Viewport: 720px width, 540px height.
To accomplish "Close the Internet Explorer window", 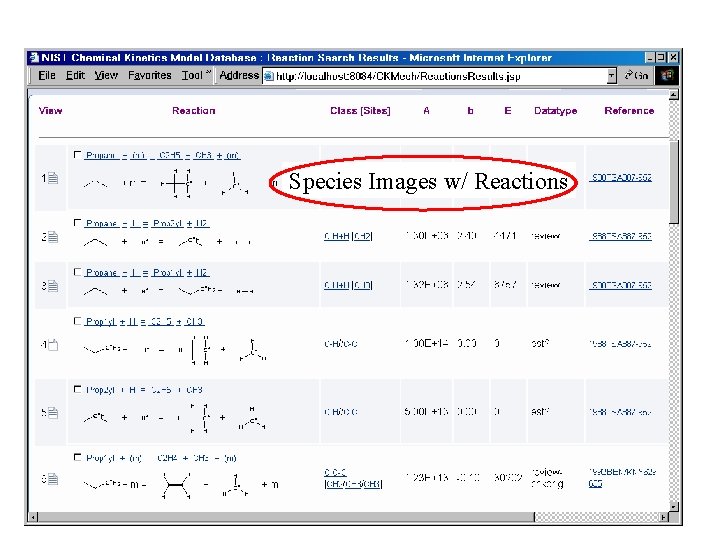I will (673, 57).
